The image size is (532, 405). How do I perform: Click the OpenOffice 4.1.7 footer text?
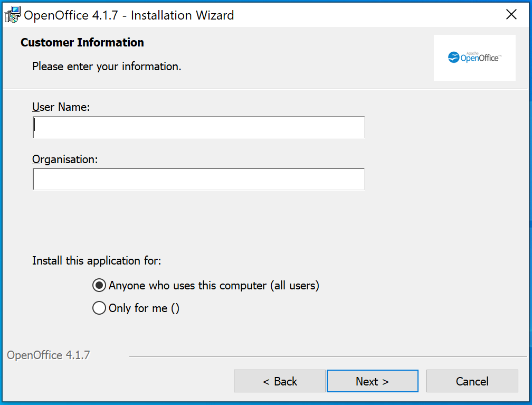(x=49, y=355)
